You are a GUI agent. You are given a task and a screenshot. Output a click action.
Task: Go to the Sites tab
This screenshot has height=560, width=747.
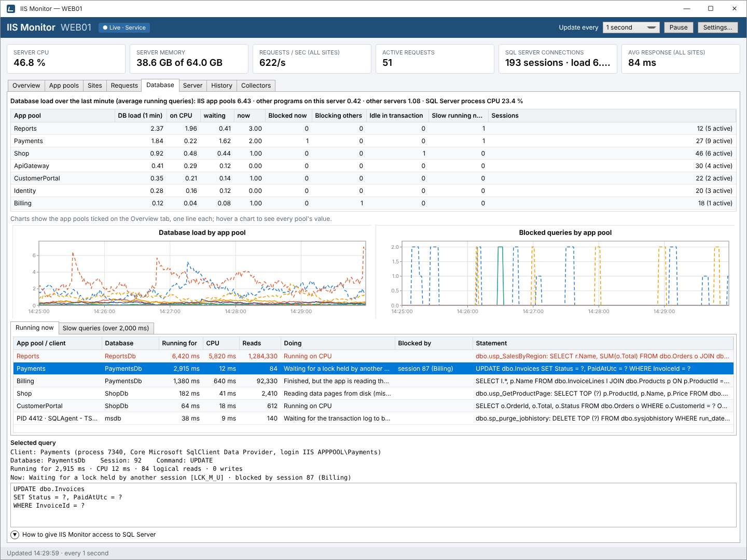click(95, 86)
